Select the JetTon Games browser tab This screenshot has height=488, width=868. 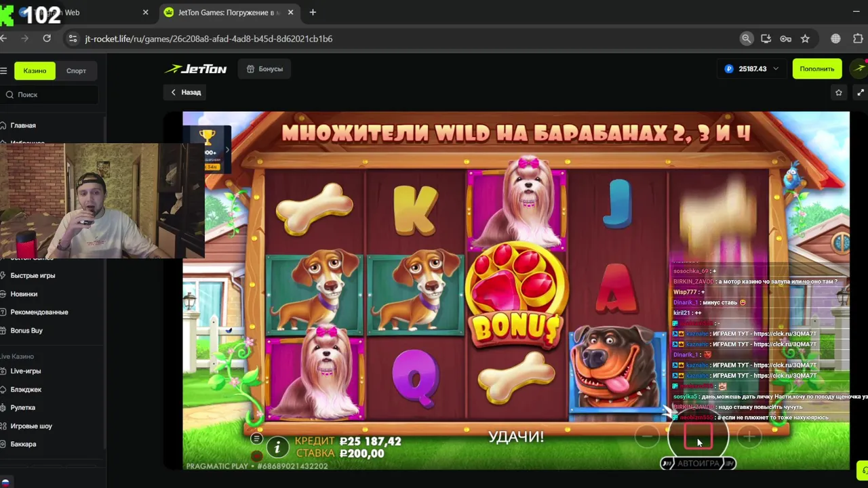coord(229,12)
